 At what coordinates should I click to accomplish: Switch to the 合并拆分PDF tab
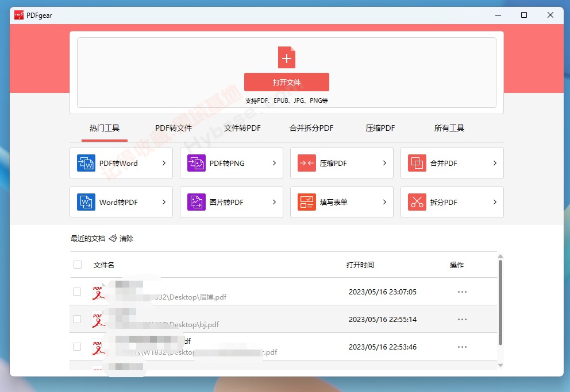coord(311,128)
